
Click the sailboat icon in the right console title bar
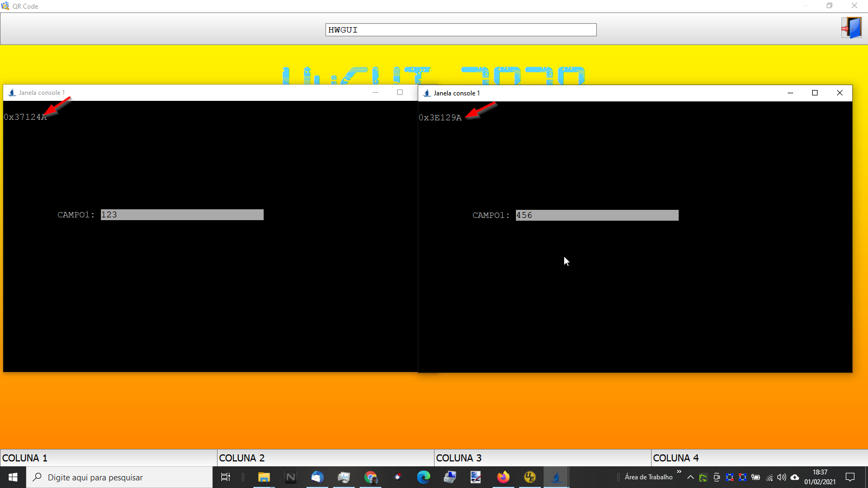(x=427, y=93)
